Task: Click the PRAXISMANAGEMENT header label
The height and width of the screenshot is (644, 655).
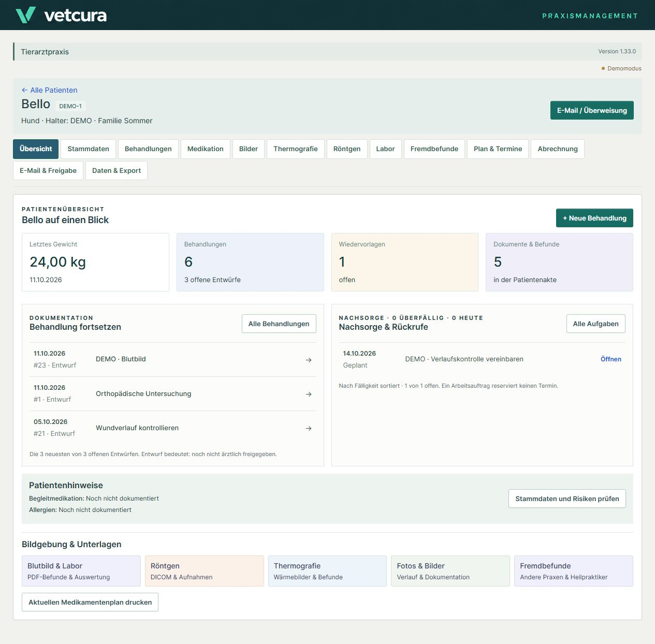Action: [x=590, y=16]
